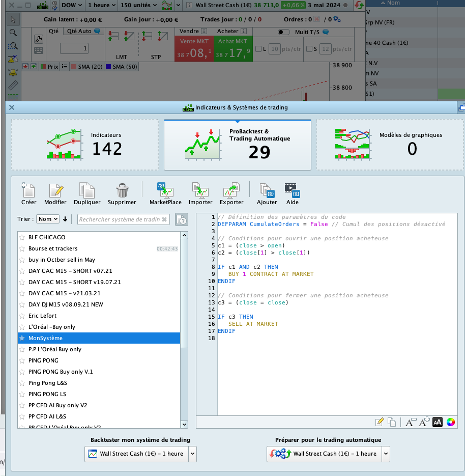This screenshot has width=465, height=476.
Task: Switch to the Indicateurs tab
Action: (x=85, y=145)
